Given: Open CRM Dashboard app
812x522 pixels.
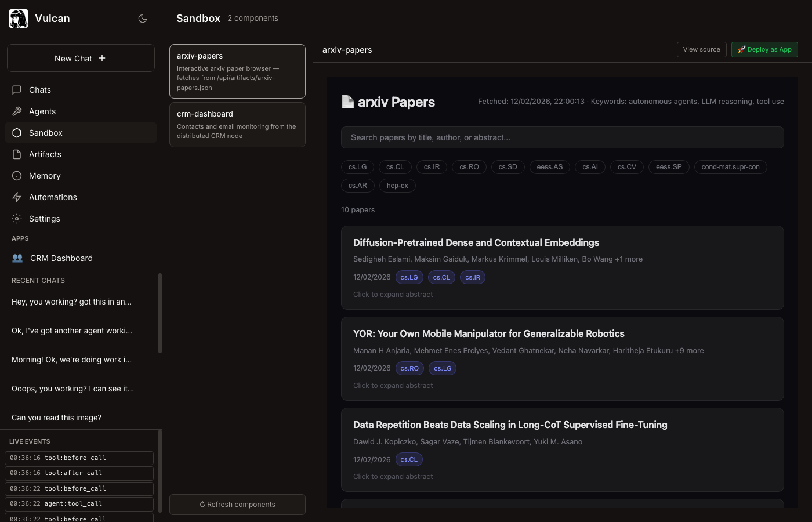Looking at the screenshot, I should click(x=61, y=258).
